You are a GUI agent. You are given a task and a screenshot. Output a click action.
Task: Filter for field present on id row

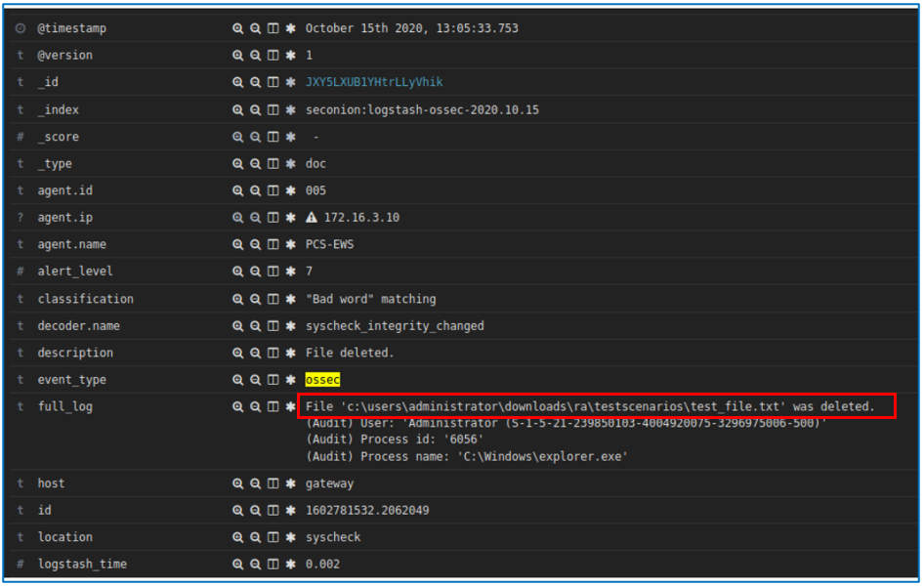(x=290, y=511)
